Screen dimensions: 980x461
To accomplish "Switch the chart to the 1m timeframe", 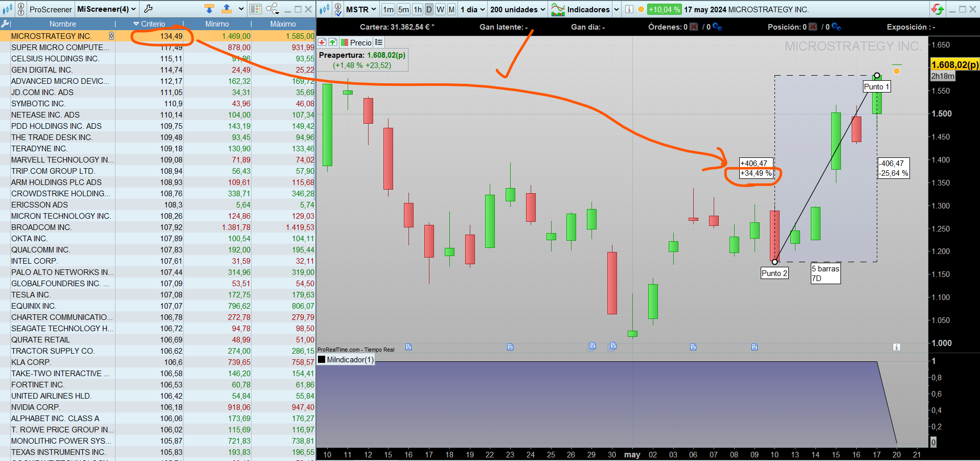I will pos(389,9).
